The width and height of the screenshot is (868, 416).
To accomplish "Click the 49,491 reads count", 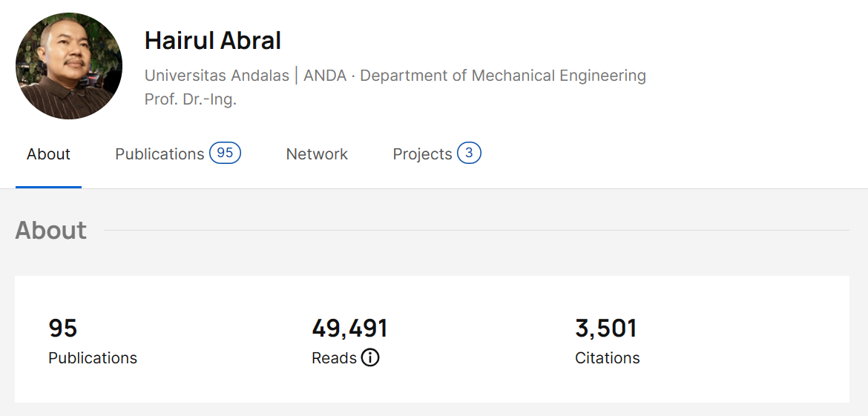I will (x=349, y=328).
